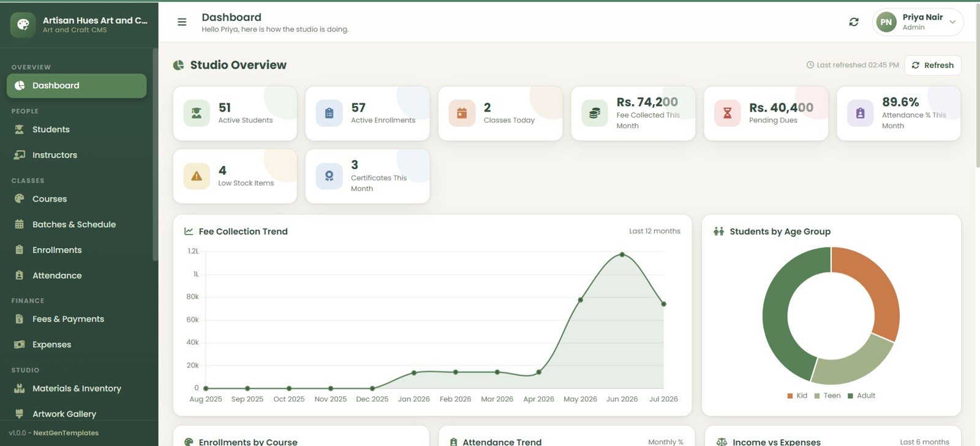Click the Active Students graduate icon
980x446 pixels.
point(197,113)
